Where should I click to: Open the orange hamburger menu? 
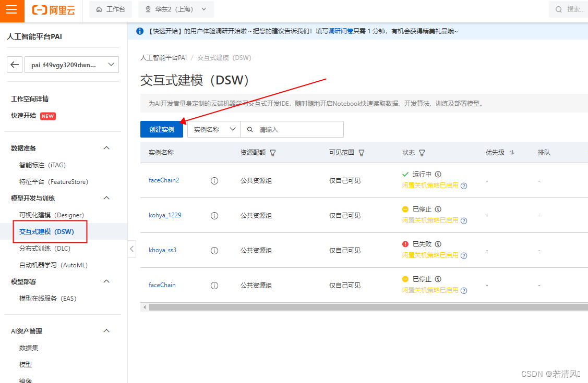pos(11,9)
